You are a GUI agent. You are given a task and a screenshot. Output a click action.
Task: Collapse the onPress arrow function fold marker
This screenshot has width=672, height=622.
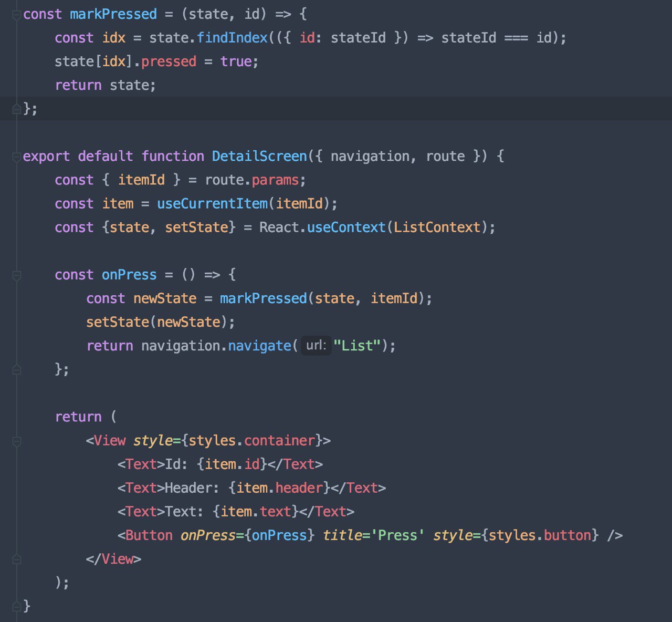pyautogui.click(x=17, y=275)
